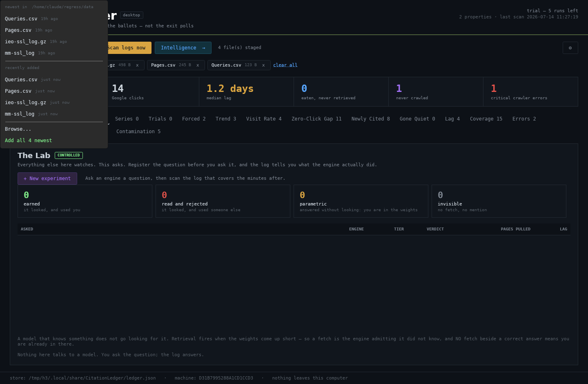The image size is (588, 384).
Task: Switch to the Trials tab
Action: pos(160,119)
